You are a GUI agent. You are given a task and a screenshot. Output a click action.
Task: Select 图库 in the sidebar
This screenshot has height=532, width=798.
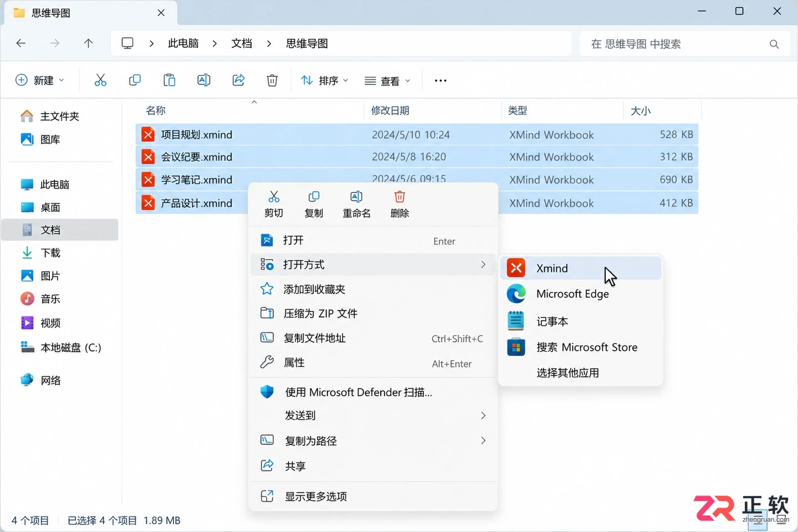61,139
